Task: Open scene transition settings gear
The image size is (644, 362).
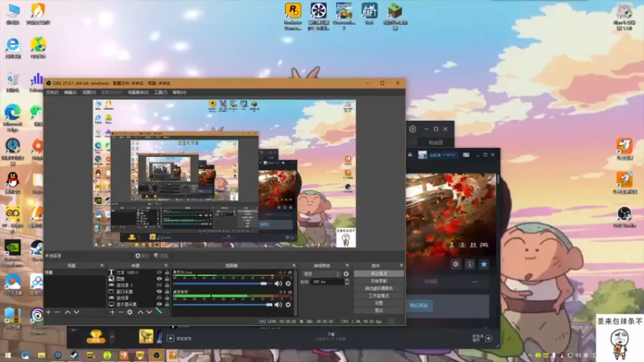Action: (346, 274)
